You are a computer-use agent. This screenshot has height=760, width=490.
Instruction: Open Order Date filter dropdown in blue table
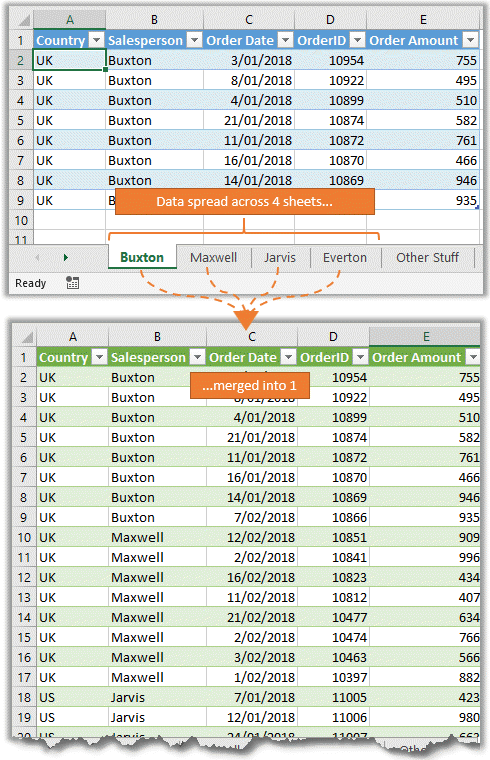286,40
